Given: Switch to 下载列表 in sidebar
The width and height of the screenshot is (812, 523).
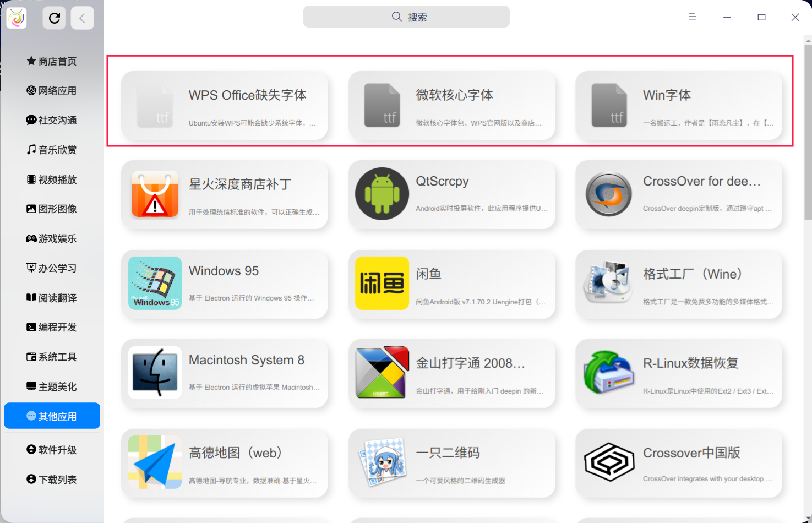Looking at the screenshot, I should pyautogui.click(x=52, y=479).
